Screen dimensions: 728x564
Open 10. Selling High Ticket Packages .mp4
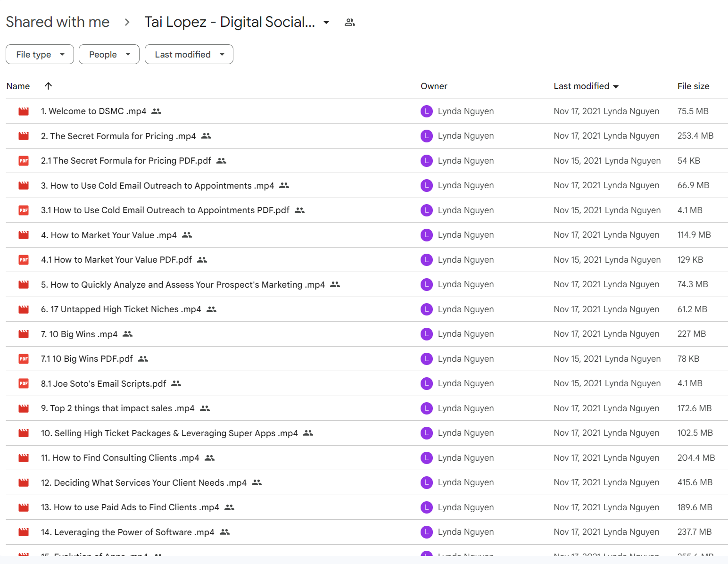(x=169, y=433)
